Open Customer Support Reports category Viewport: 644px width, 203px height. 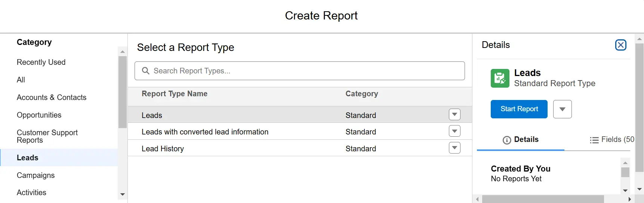point(47,136)
